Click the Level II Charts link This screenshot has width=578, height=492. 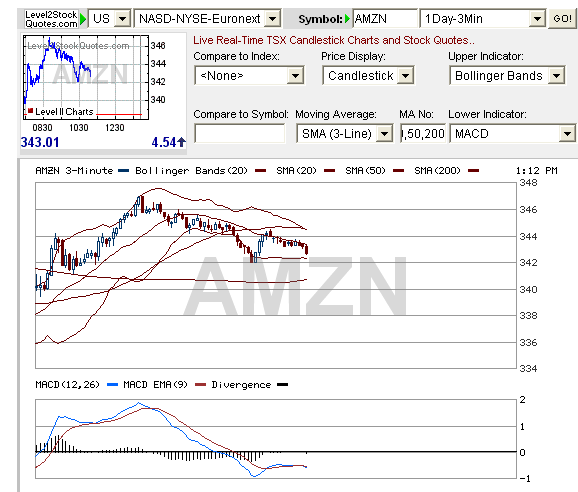tap(64, 112)
